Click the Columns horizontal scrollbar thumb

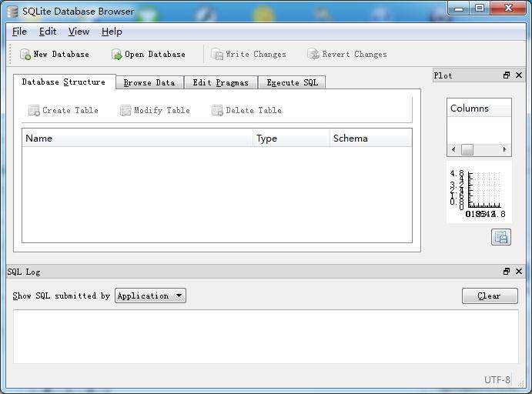click(x=467, y=149)
